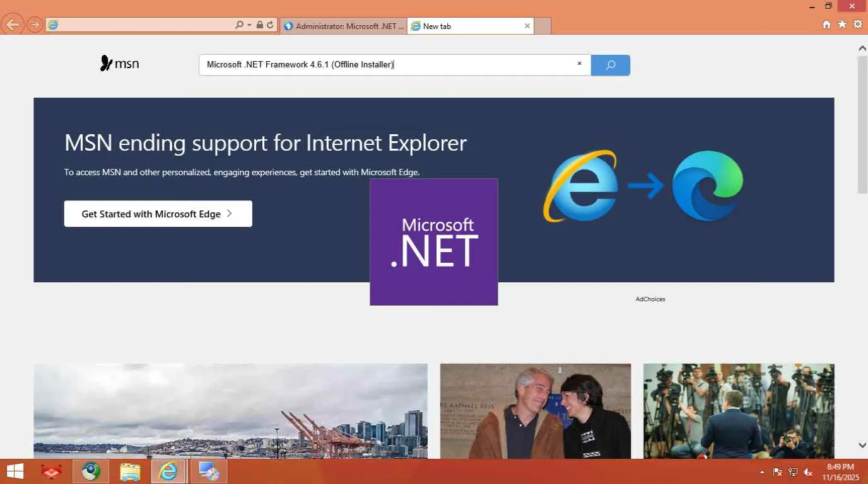868x484 pixels.
Task: Open a blank new tab button
Action: click(x=542, y=26)
